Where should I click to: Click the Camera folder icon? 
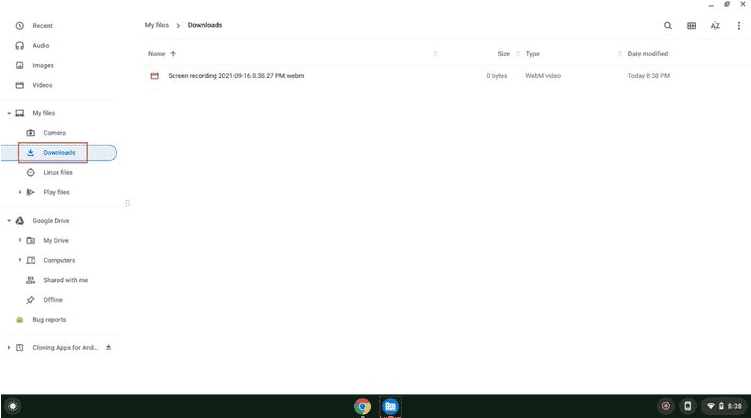(x=31, y=133)
